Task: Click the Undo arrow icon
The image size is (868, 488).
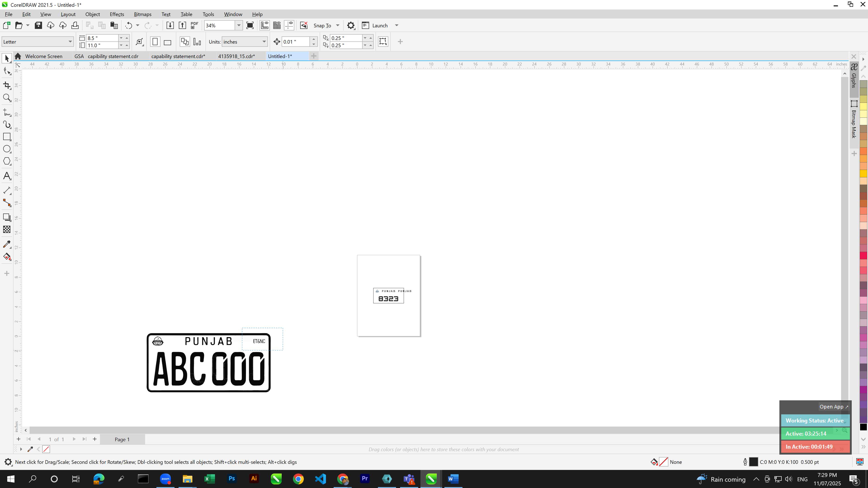Action: (128, 25)
